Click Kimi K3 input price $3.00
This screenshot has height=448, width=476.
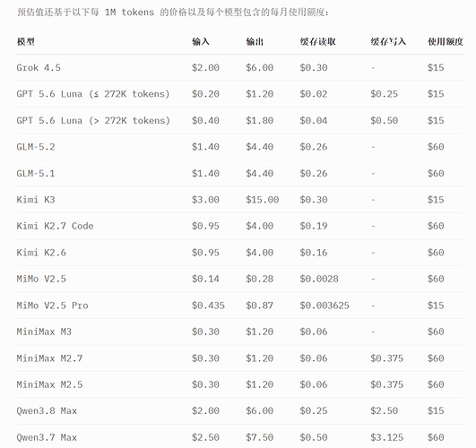coord(205,200)
